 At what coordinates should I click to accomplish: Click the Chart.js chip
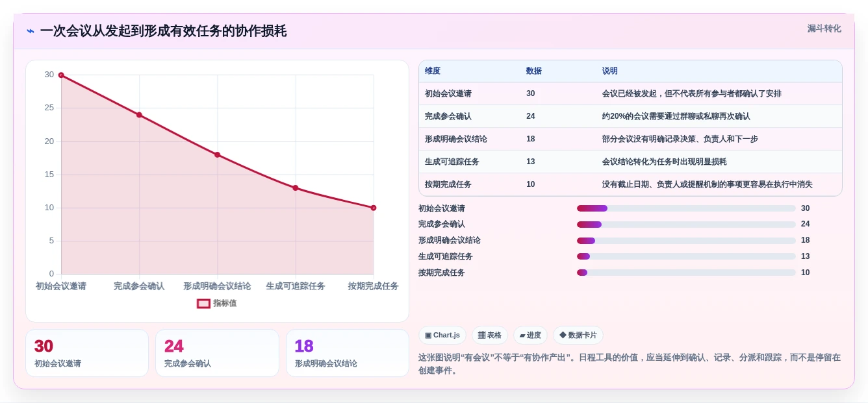(442, 336)
